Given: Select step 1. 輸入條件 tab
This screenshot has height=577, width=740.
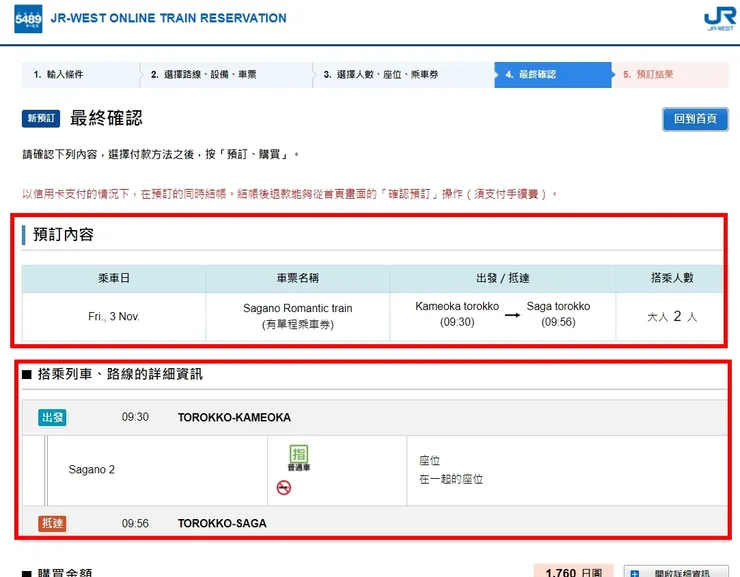Looking at the screenshot, I should pos(80,75).
